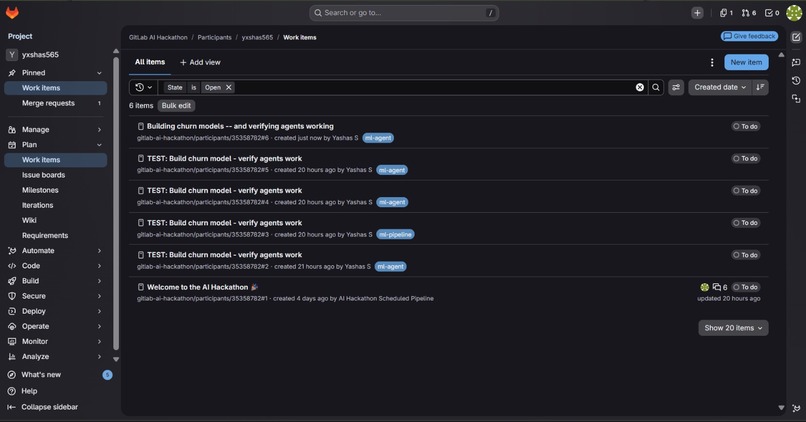Click the chat icon in right rail

[796, 62]
